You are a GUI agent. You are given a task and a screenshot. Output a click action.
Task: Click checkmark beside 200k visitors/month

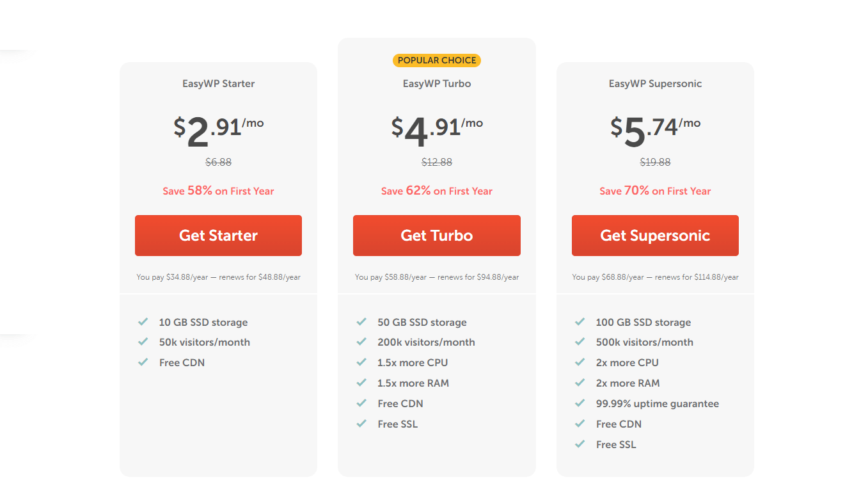362,342
